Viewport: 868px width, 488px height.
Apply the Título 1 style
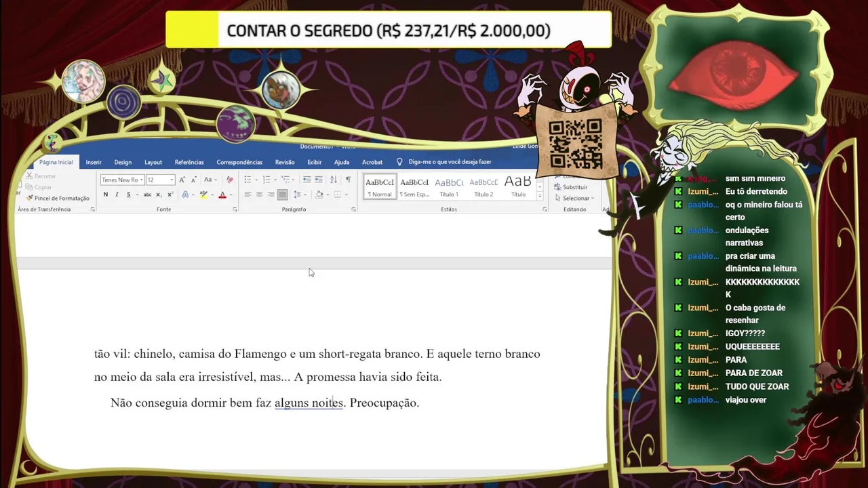[449, 186]
